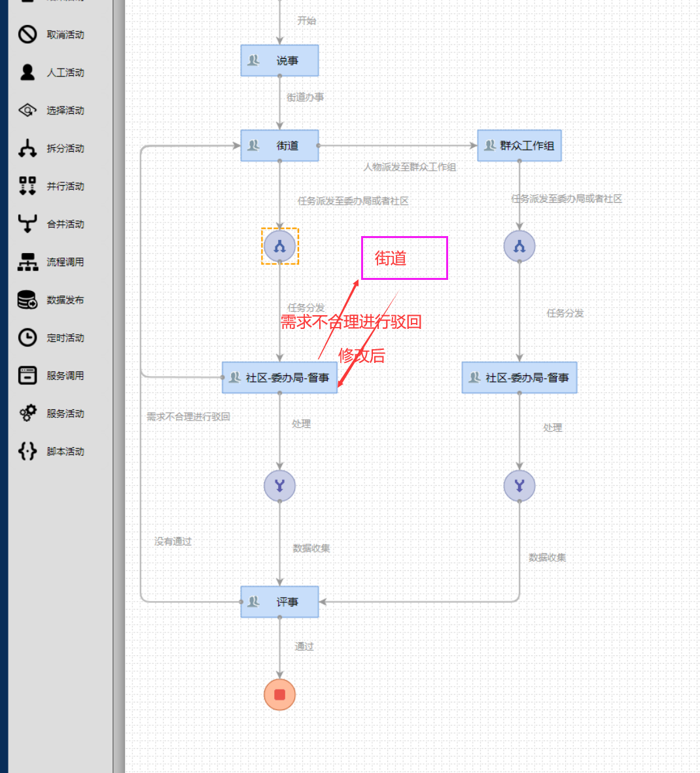Select the 拆分活动 split activity tool

(x=27, y=148)
